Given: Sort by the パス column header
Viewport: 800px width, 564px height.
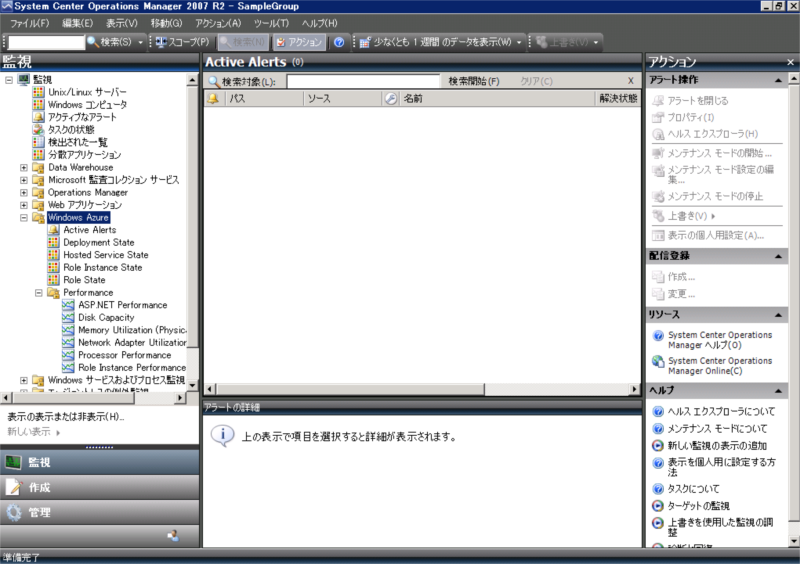Looking at the screenshot, I should [263, 99].
